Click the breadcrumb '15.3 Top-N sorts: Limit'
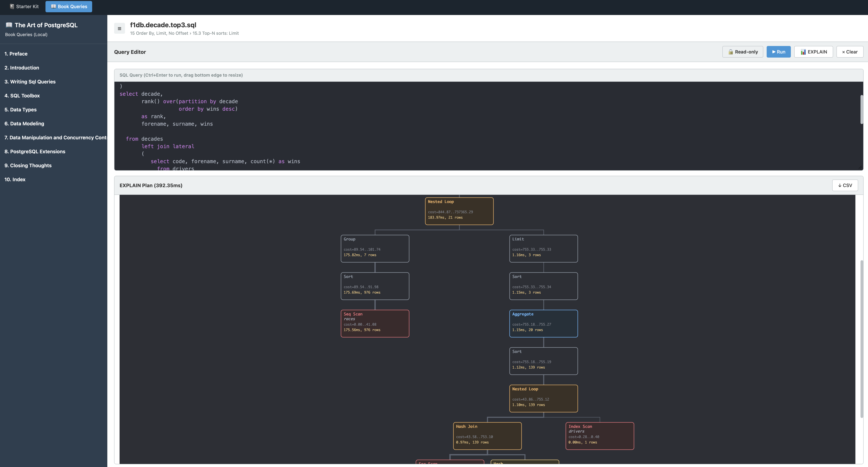The height and width of the screenshot is (467, 868). 216,33
